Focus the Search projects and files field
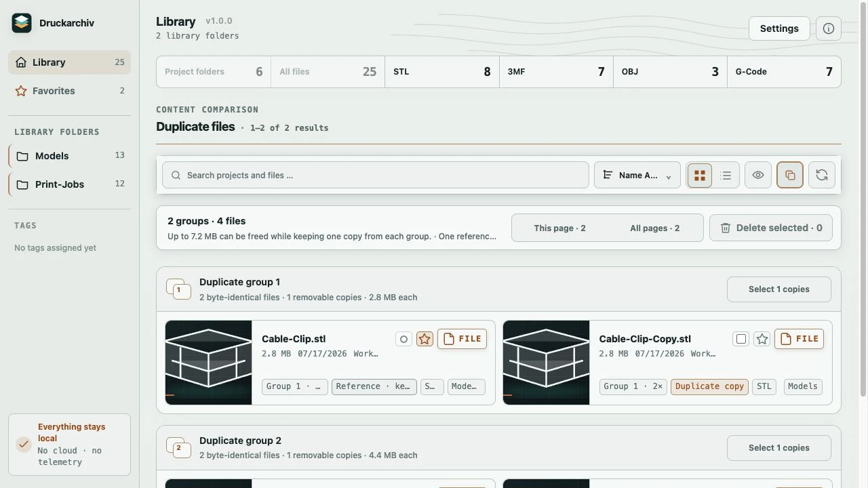Image resolution: width=868 pixels, height=488 pixels. pos(375,175)
